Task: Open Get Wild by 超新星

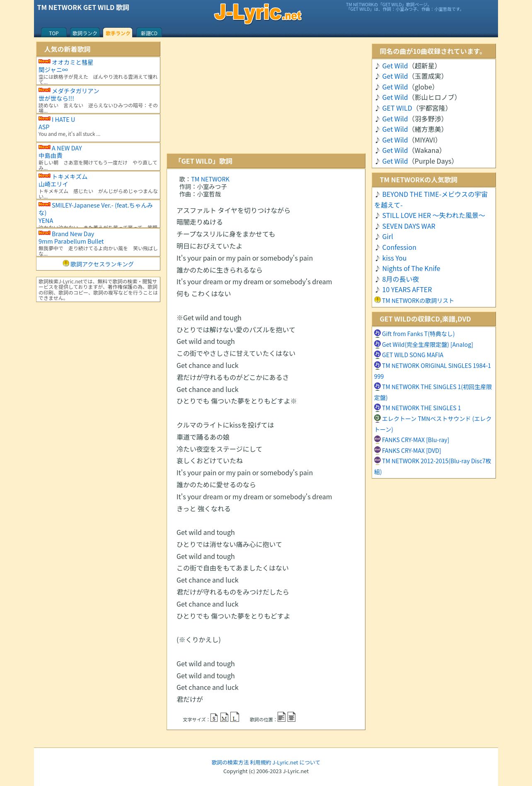Action: pyautogui.click(x=395, y=66)
